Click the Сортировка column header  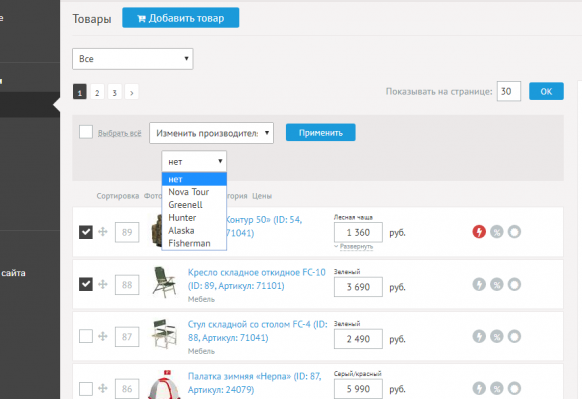click(x=118, y=196)
